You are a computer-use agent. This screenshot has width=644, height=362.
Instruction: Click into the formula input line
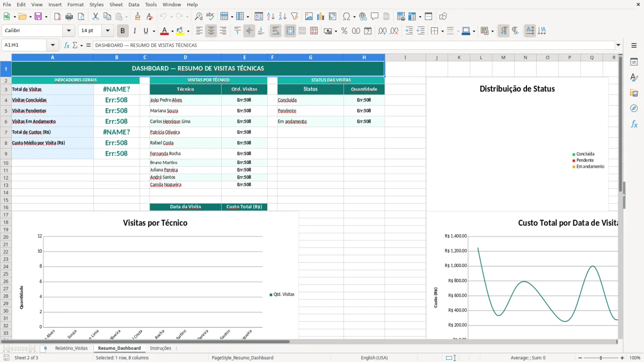coord(354,46)
